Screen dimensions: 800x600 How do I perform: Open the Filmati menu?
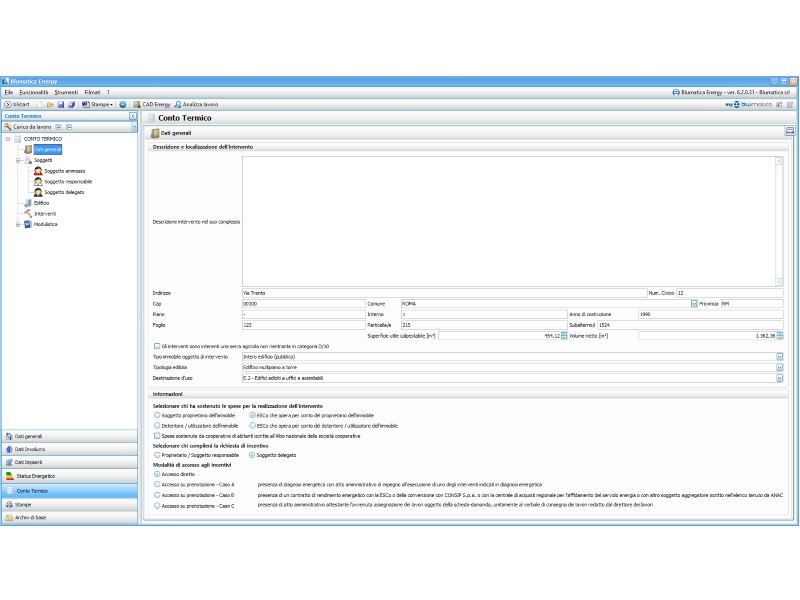pos(92,92)
